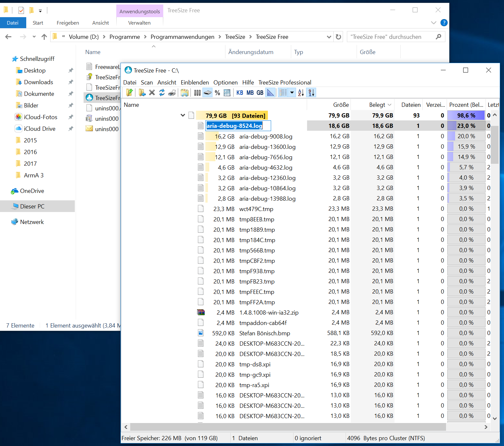Click the 98,6 % percent bar
The image size is (504, 446).
click(466, 115)
